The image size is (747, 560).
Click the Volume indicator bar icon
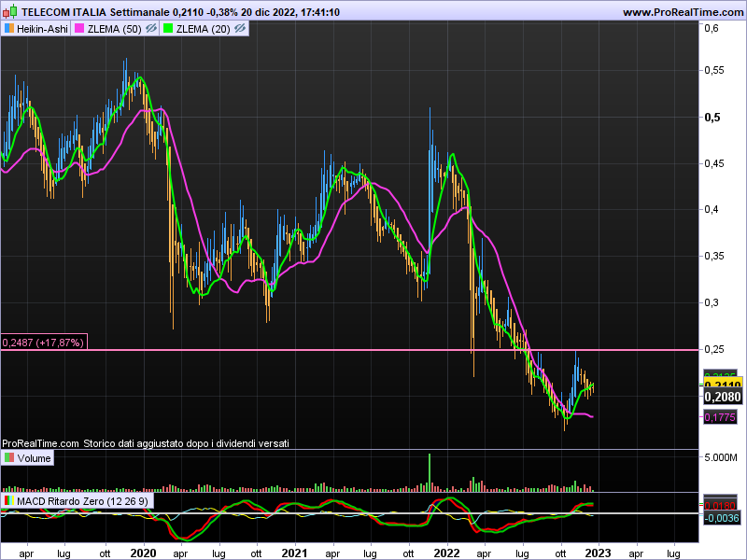pyautogui.click(x=9, y=458)
